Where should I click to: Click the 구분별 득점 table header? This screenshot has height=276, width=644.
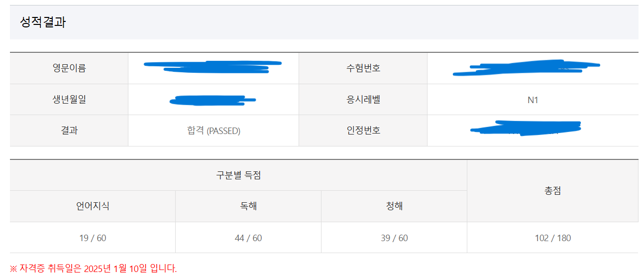point(238,175)
